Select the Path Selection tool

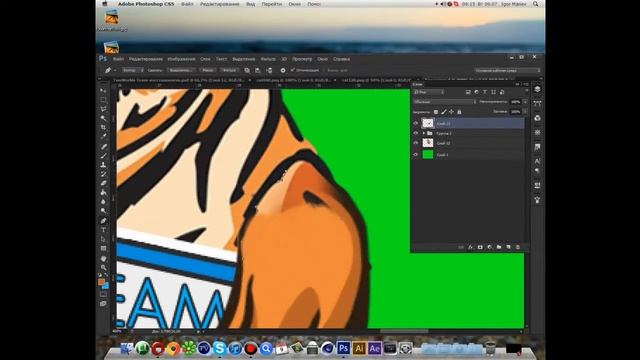tap(103, 239)
